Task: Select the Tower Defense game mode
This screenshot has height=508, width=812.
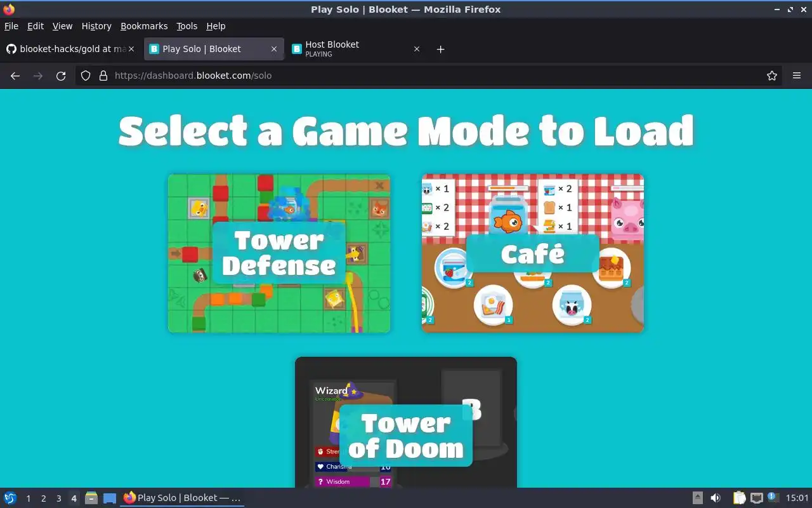Action: click(279, 253)
